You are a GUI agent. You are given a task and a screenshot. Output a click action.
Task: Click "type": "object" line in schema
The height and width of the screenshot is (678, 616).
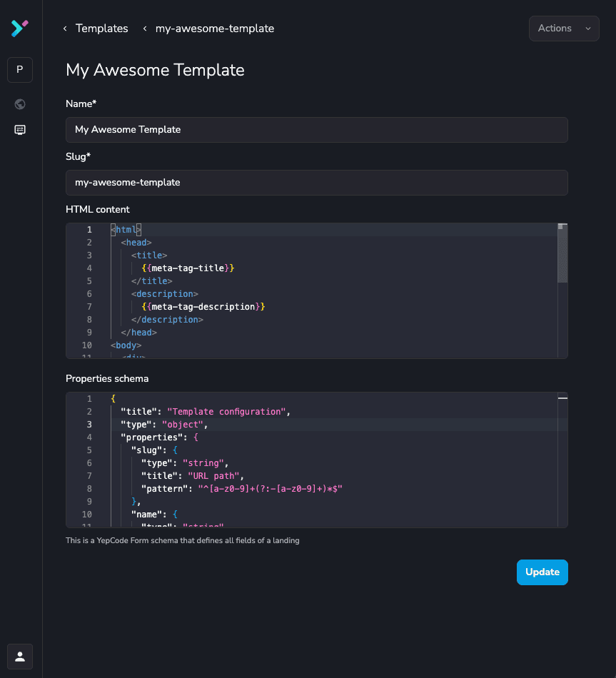164,425
